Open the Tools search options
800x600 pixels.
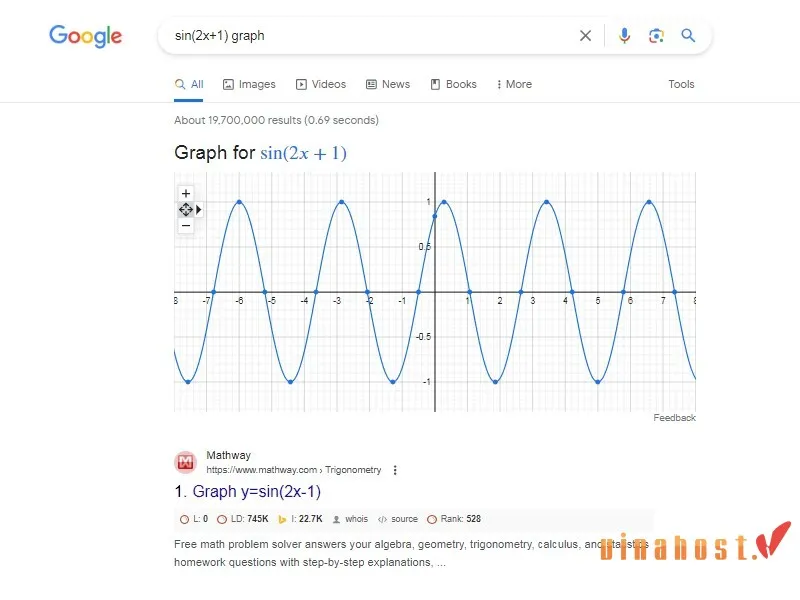(x=681, y=85)
